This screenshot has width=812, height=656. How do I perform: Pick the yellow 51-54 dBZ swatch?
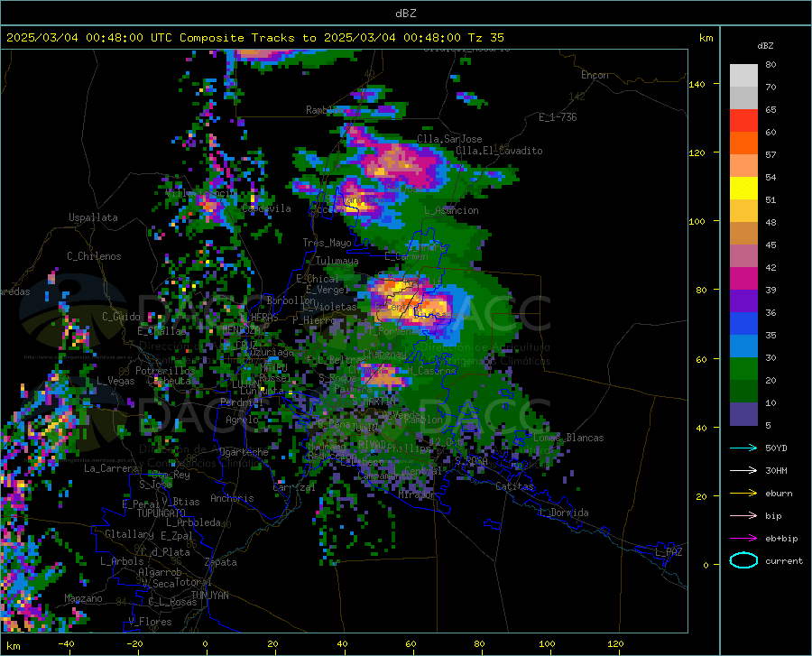tap(743, 189)
